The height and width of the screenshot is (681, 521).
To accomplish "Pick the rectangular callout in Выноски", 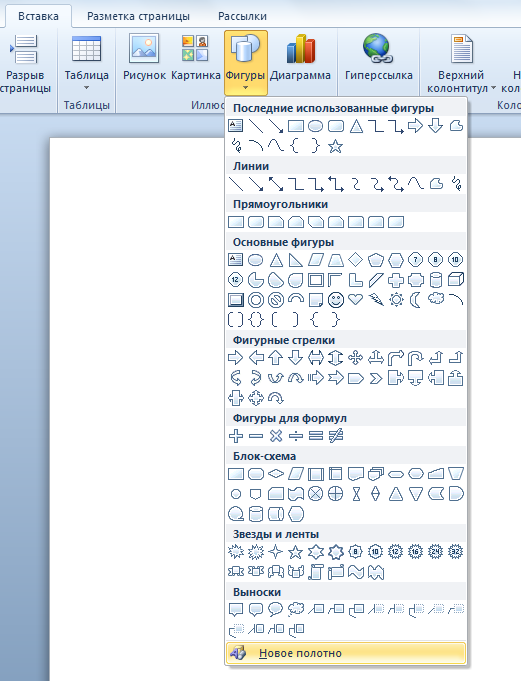I will [x=236, y=610].
